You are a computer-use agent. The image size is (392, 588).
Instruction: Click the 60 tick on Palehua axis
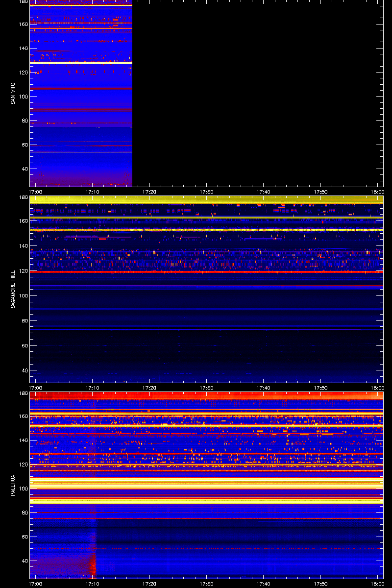coord(24,537)
